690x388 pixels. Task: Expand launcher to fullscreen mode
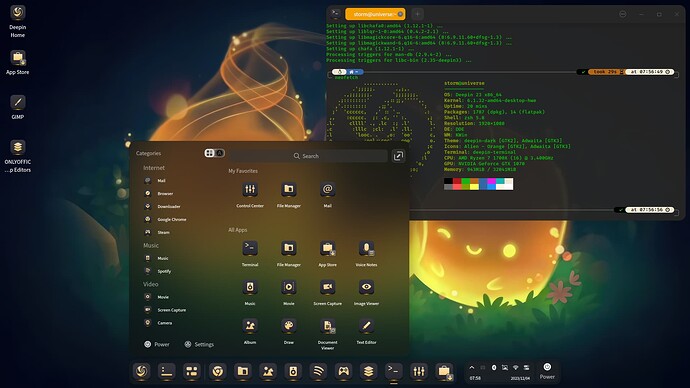[398, 156]
